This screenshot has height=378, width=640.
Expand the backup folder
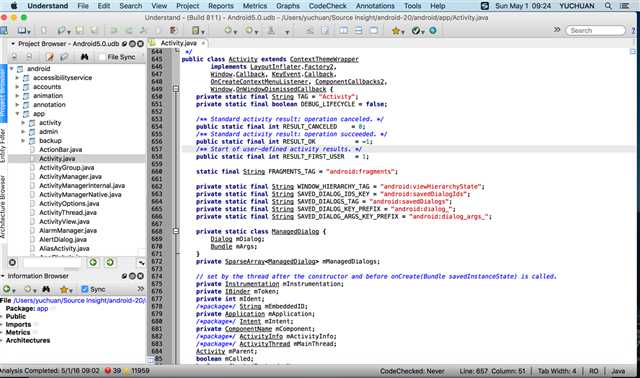coord(23,140)
